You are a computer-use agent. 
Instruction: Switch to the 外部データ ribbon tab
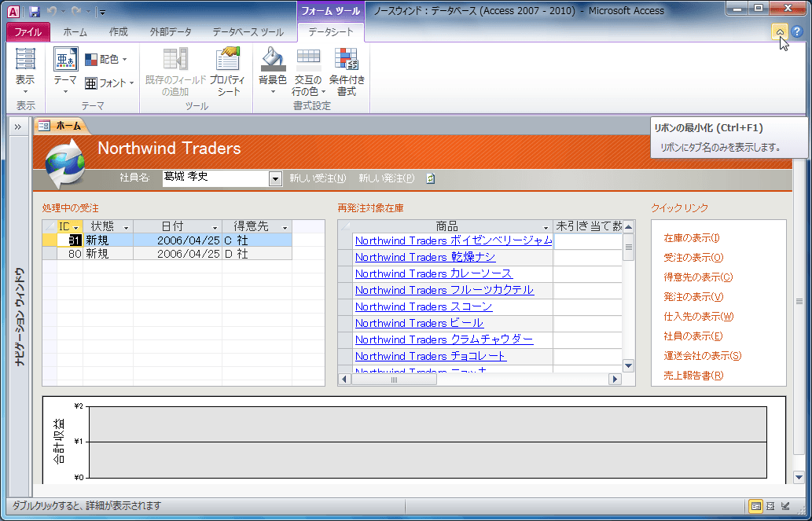pos(171,32)
